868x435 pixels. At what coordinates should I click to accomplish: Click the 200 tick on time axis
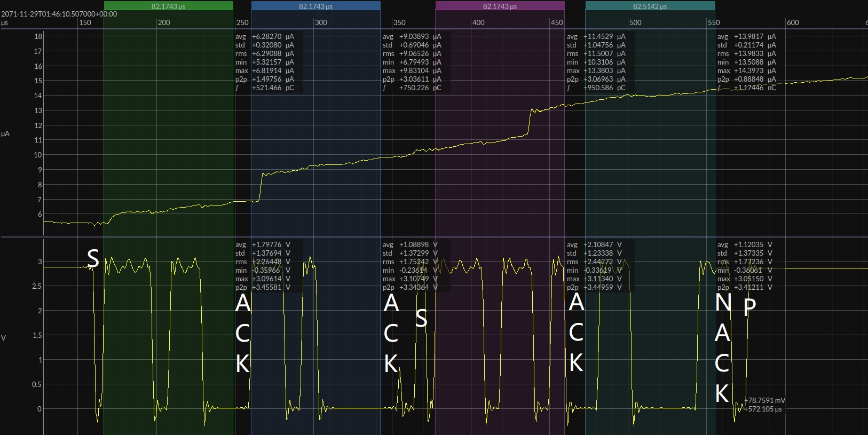164,22
